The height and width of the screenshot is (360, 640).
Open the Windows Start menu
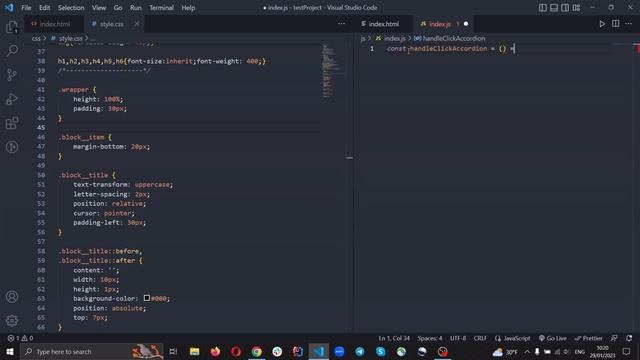click(x=10, y=351)
